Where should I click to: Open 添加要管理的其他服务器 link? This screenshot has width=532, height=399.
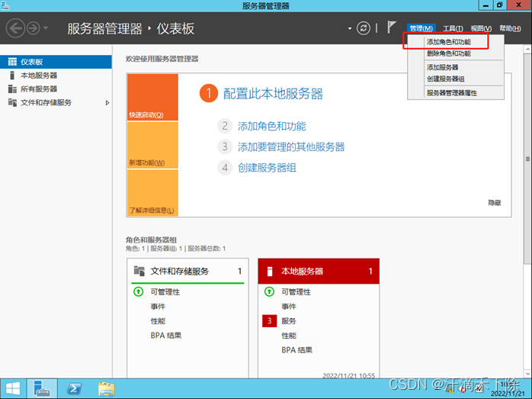coord(291,147)
